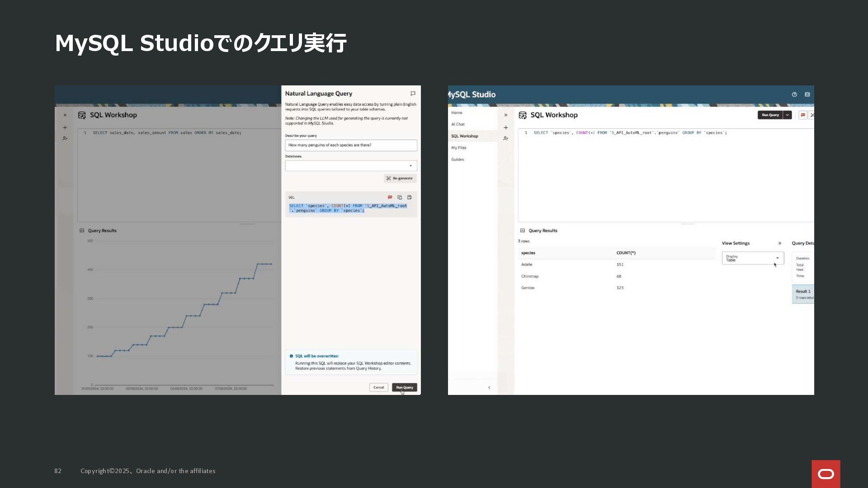Click the database icon in MySQL Studio header
This screenshot has height=488, width=868.
click(807, 94)
